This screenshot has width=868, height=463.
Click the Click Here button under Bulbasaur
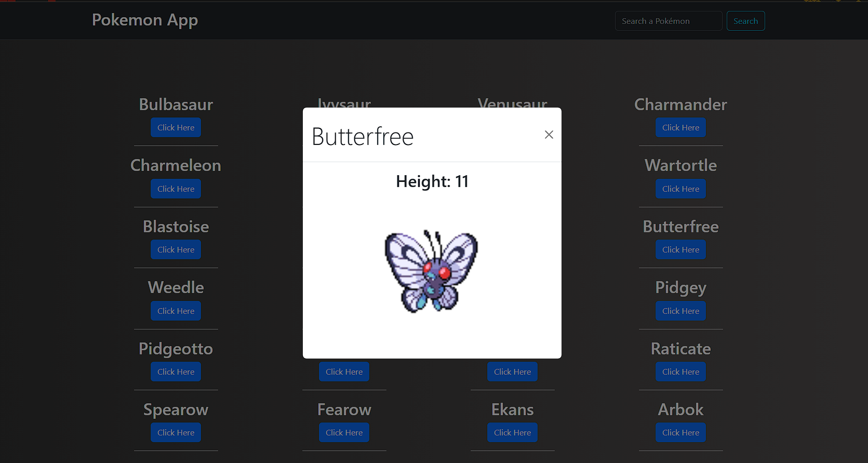(176, 127)
